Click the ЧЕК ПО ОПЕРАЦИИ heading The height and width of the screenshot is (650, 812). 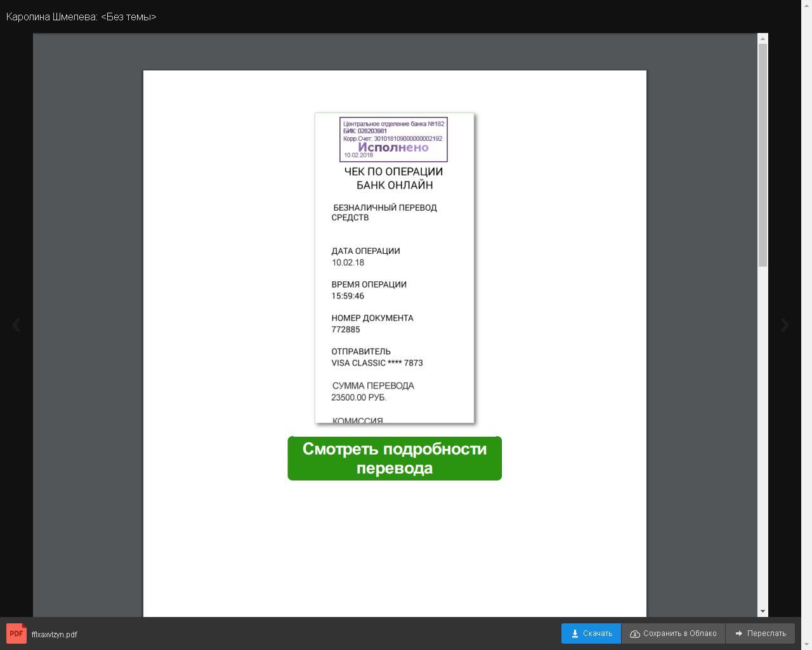[393, 171]
